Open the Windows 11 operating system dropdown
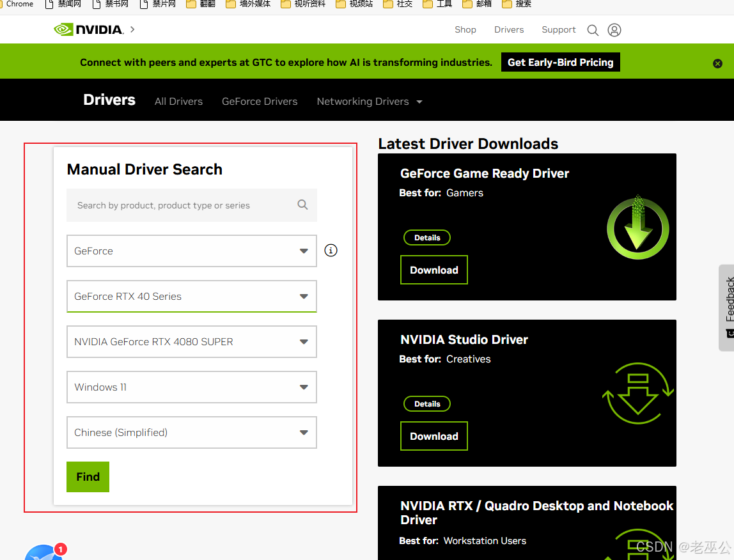The height and width of the screenshot is (560, 734). pos(191,387)
